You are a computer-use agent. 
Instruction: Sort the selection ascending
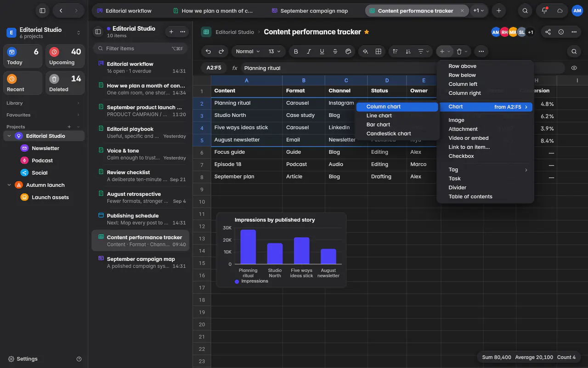[395, 52]
